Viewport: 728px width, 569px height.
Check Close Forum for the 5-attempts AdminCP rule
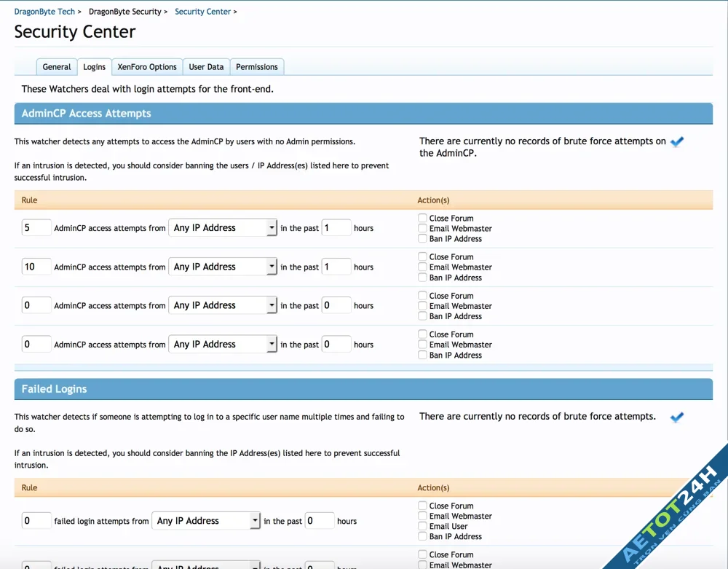[x=422, y=218]
